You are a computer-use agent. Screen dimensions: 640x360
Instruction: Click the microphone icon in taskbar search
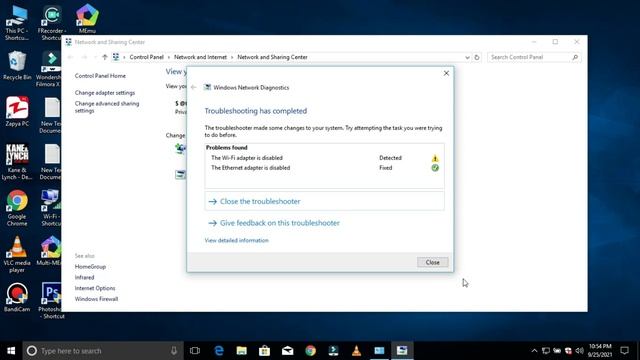coord(174,351)
